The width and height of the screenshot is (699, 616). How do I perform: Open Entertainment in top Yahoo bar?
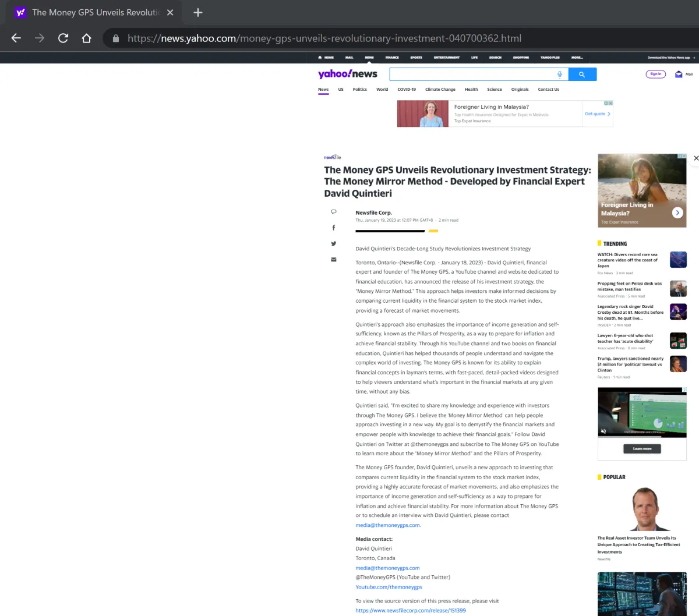[447, 58]
